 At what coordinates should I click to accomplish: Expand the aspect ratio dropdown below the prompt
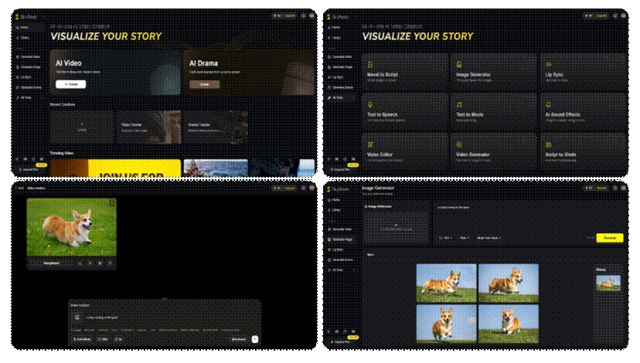446,238
